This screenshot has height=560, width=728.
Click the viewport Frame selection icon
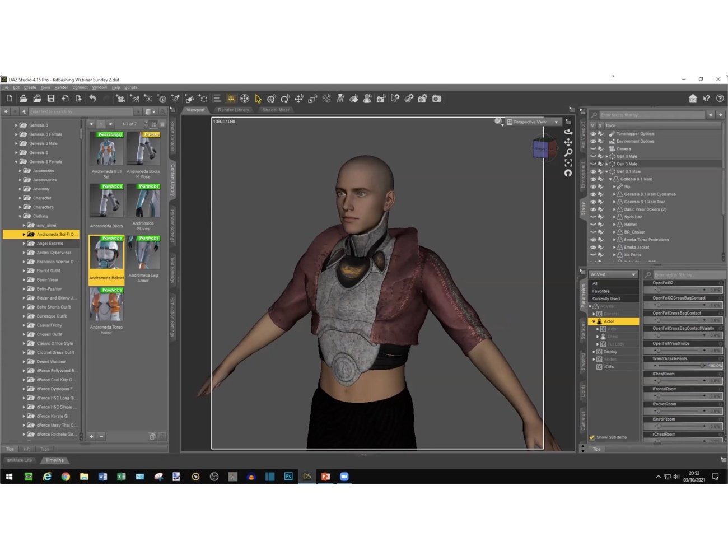(x=568, y=163)
